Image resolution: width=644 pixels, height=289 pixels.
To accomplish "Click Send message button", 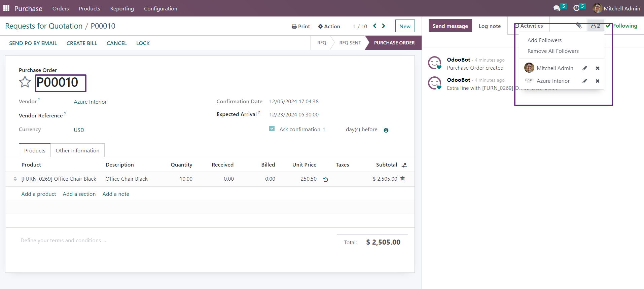I will coord(450,26).
